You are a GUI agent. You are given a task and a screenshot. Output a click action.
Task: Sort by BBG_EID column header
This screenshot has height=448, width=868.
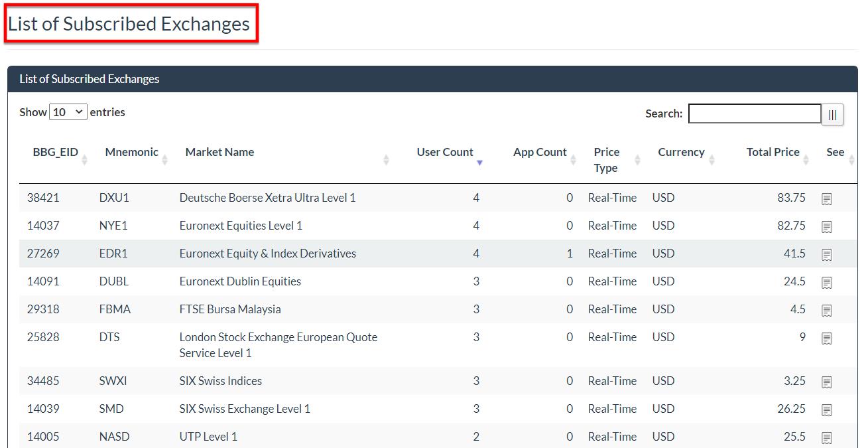[x=56, y=153]
